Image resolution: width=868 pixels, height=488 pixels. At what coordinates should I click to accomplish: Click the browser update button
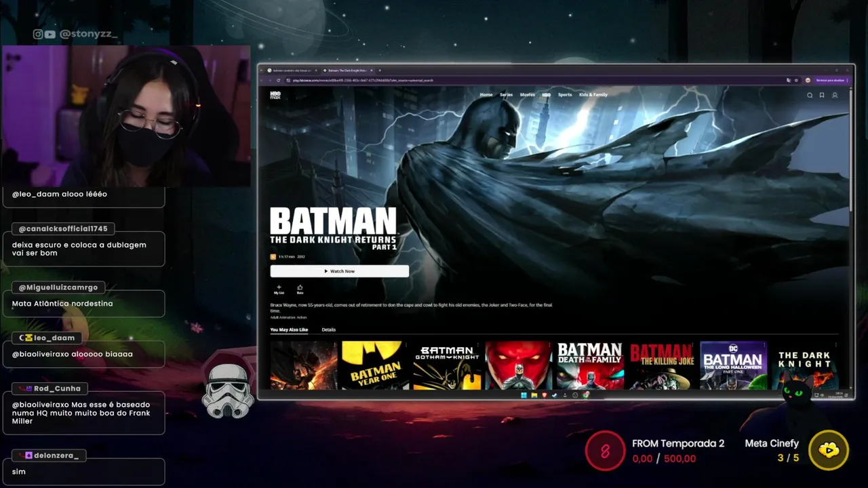click(832, 80)
